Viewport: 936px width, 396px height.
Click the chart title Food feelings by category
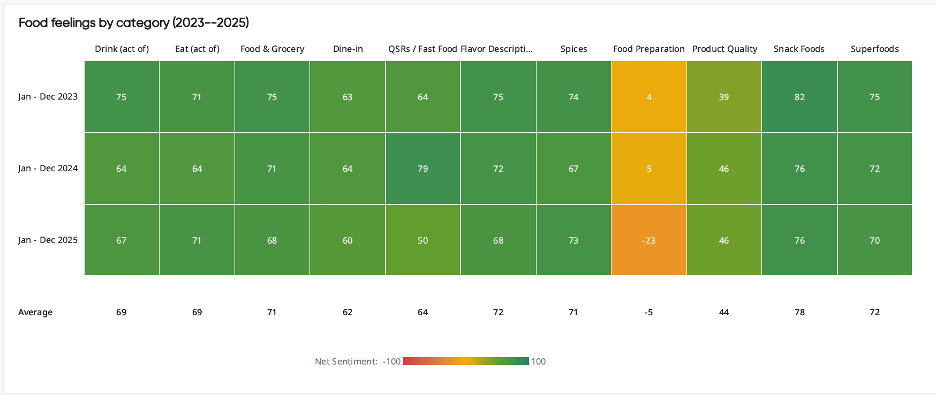[134, 23]
